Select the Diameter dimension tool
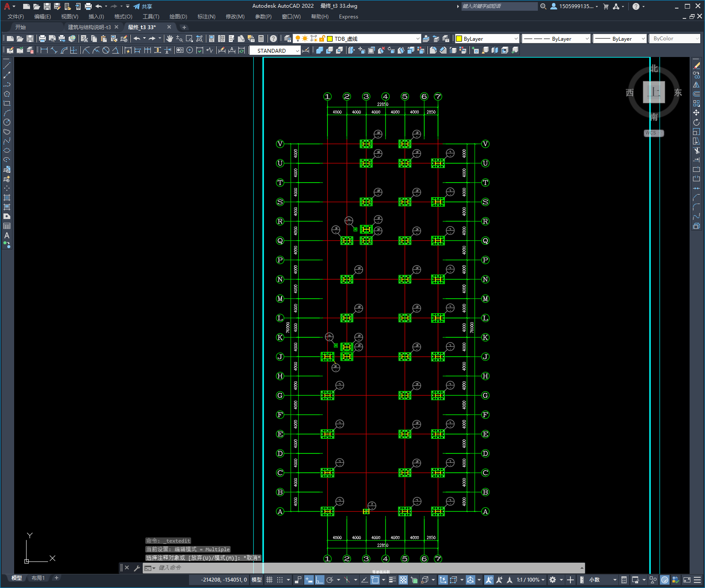The width and height of the screenshot is (705, 588). pyautogui.click(x=106, y=50)
